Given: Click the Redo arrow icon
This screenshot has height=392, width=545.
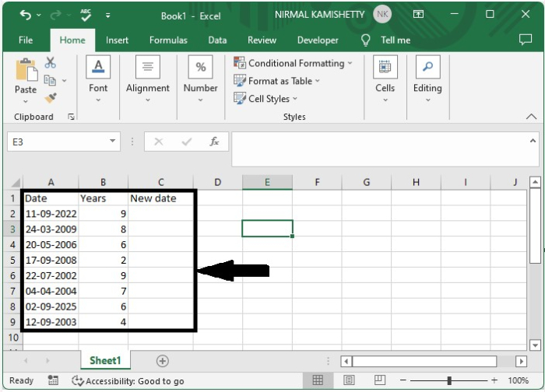Looking at the screenshot, I should click(55, 15).
